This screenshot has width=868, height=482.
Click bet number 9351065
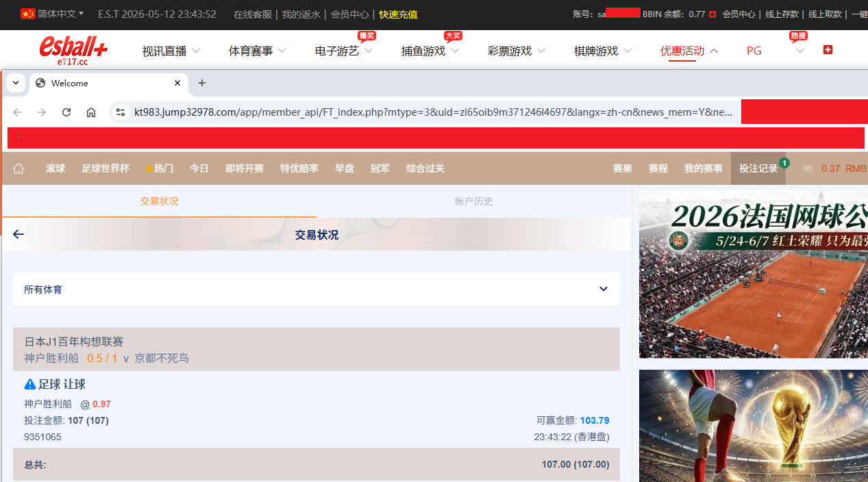click(42, 437)
